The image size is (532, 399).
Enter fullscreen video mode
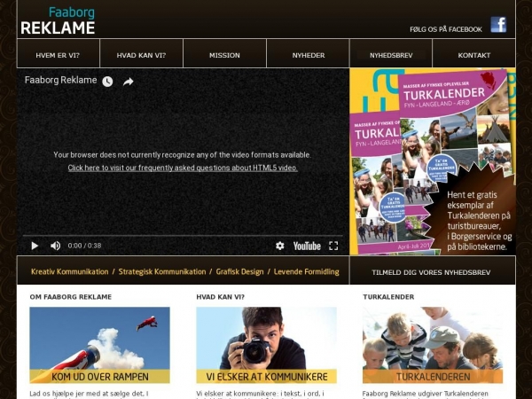(x=333, y=246)
